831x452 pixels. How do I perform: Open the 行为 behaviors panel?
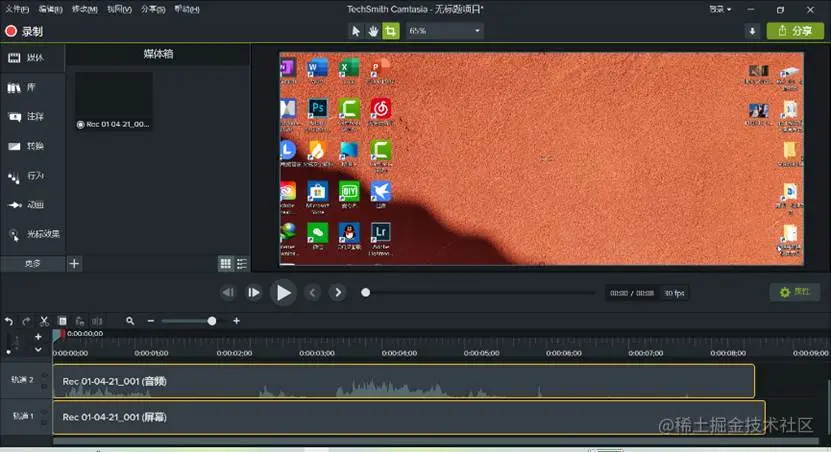coord(32,176)
